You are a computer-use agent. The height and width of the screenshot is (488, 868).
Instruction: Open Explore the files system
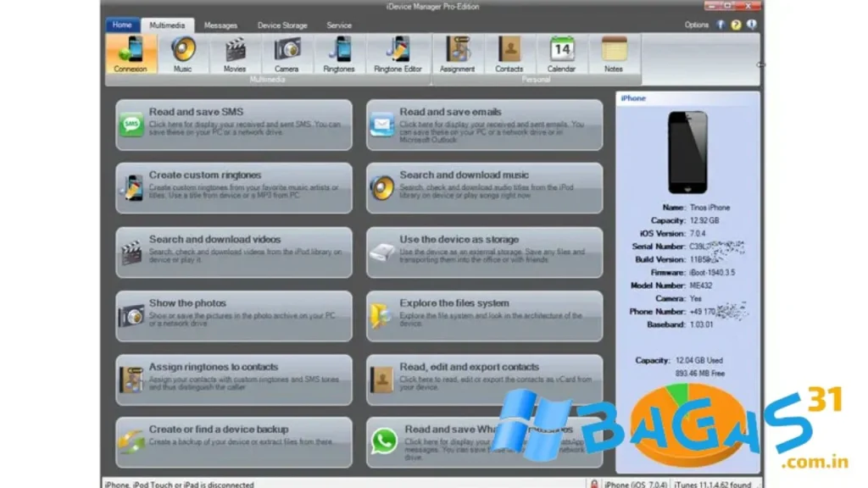click(484, 316)
